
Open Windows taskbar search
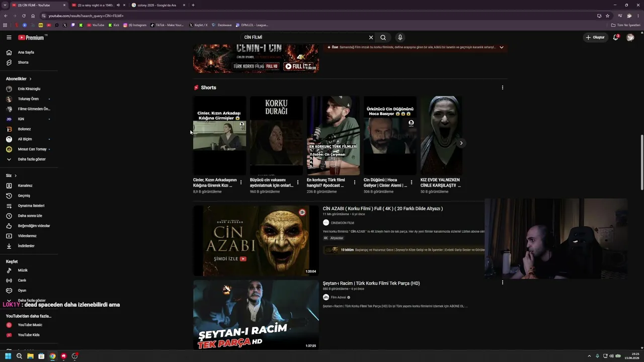point(19,356)
